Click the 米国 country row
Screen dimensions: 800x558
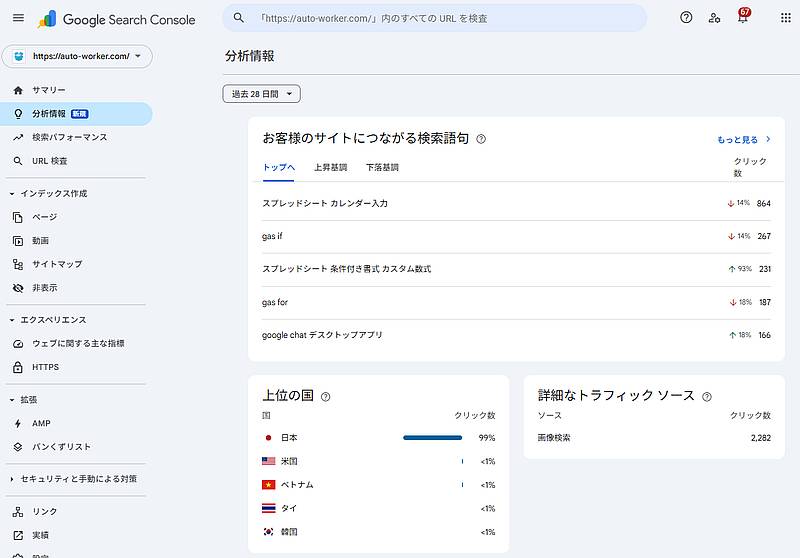pos(379,462)
